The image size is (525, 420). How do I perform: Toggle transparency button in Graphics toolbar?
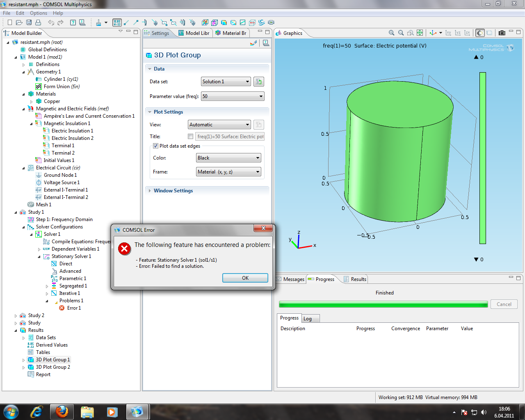pos(489,33)
